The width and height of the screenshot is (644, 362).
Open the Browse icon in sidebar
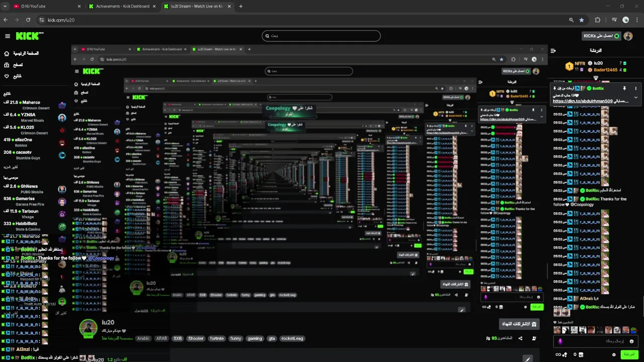click(x=7, y=65)
